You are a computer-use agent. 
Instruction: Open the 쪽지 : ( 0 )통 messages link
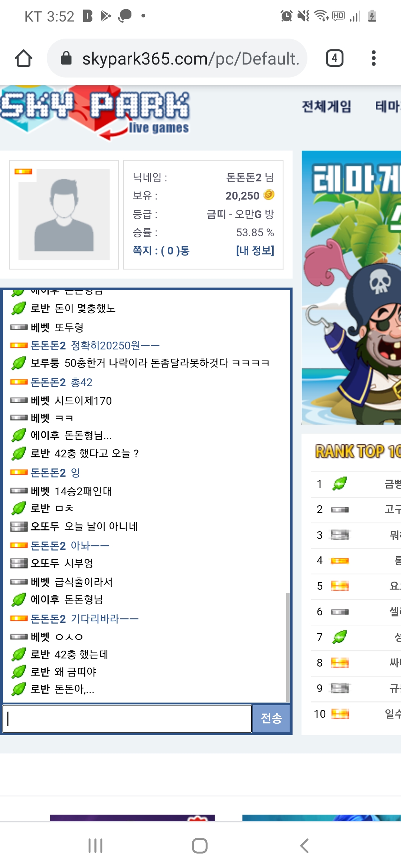pos(161,251)
